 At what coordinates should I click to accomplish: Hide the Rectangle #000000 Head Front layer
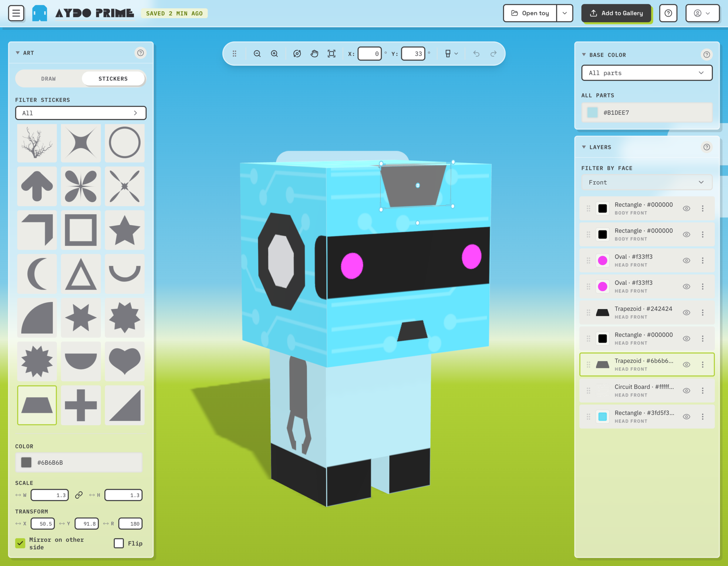coord(686,339)
